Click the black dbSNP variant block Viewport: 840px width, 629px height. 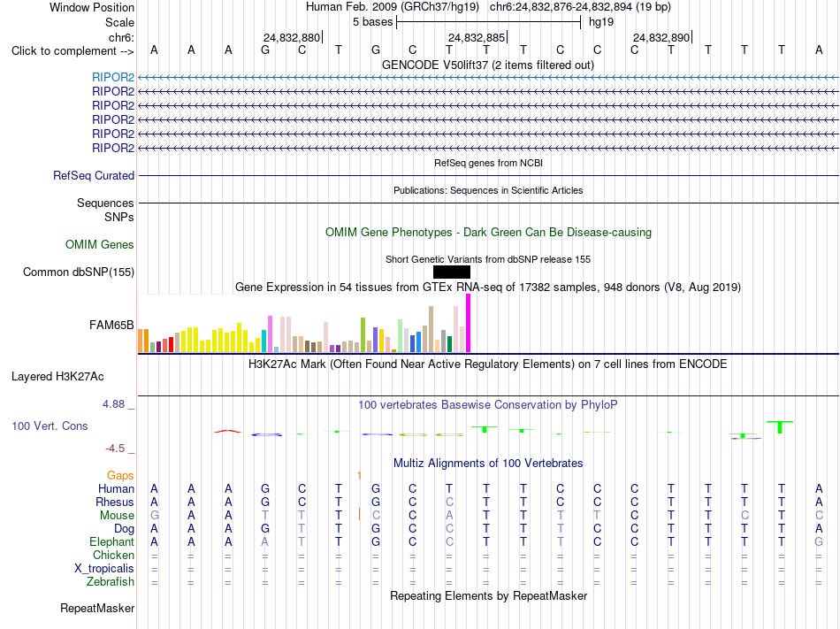pyautogui.click(x=452, y=272)
